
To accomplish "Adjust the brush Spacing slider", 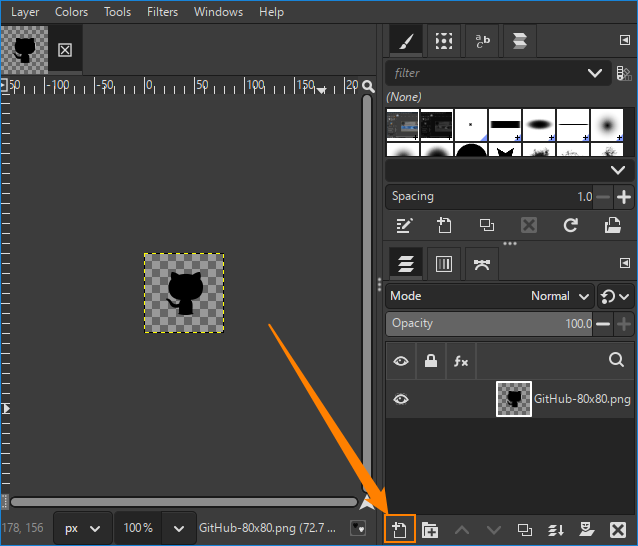I will (489, 197).
